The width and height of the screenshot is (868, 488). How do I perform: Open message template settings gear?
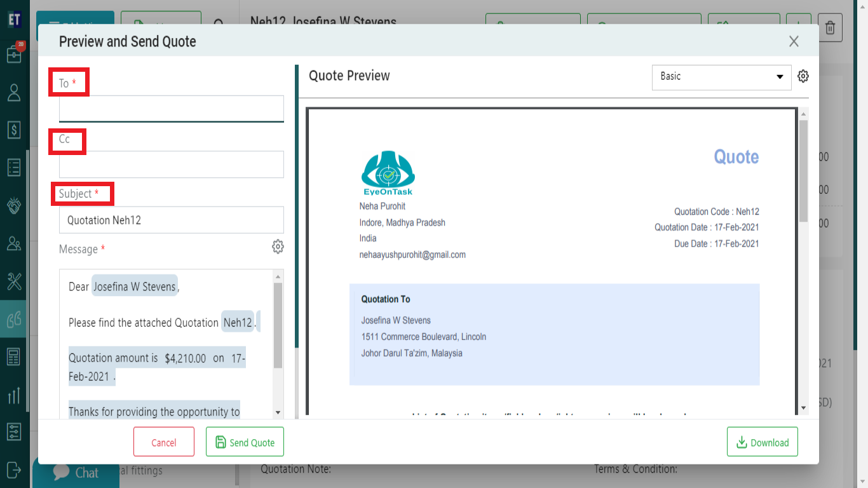click(x=278, y=247)
